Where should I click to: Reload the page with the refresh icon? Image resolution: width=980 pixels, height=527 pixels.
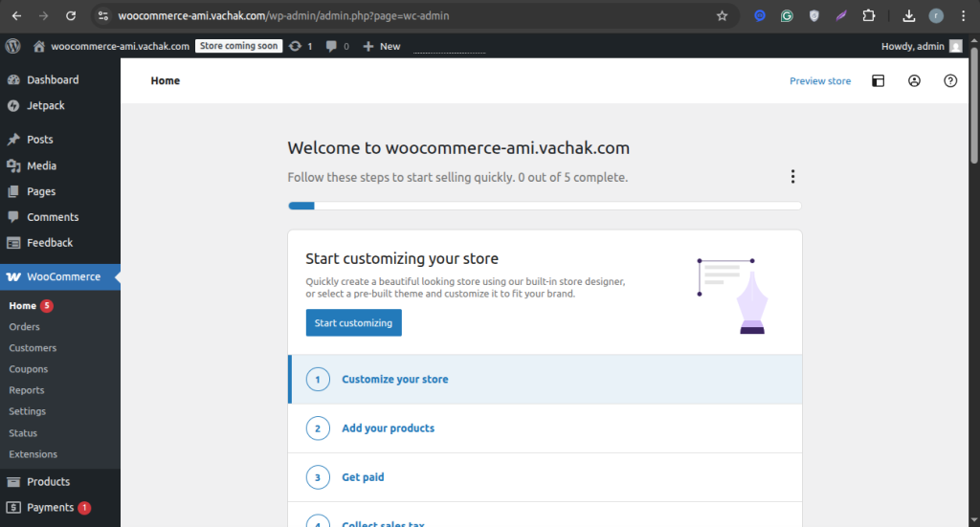tap(71, 15)
